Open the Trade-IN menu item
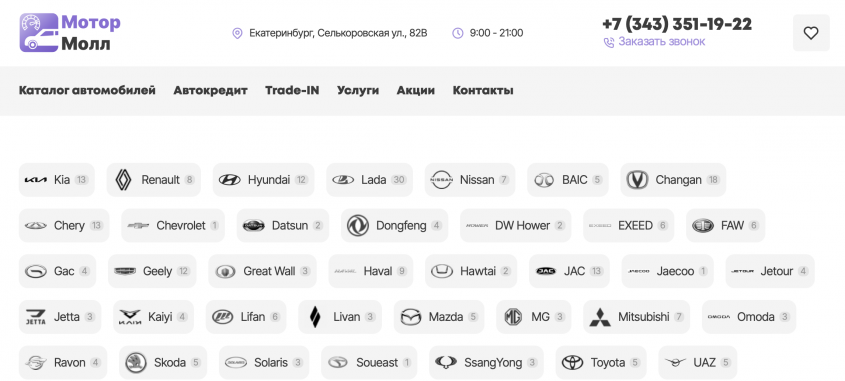The width and height of the screenshot is (845, 381). tap(292, 91)
